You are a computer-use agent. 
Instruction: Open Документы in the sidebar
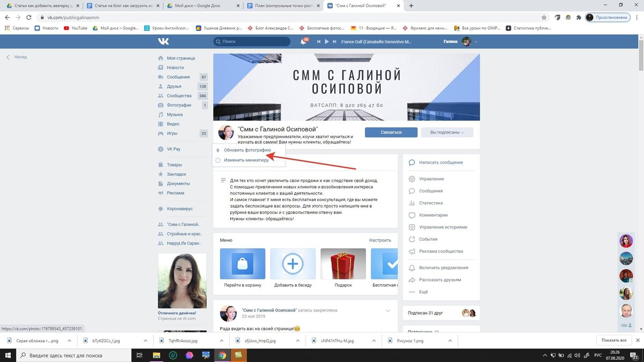click(178, 183)
